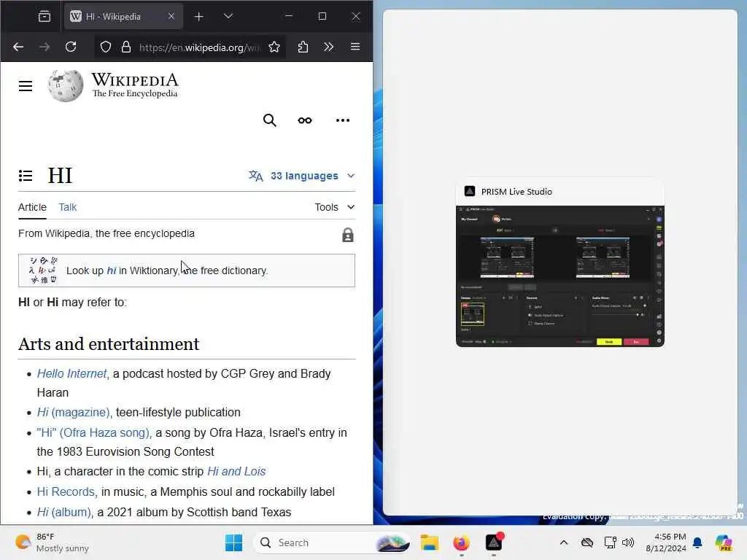List all tabs with the dropdown arrow
Viewport: 747px width, 560px height.
228,16
